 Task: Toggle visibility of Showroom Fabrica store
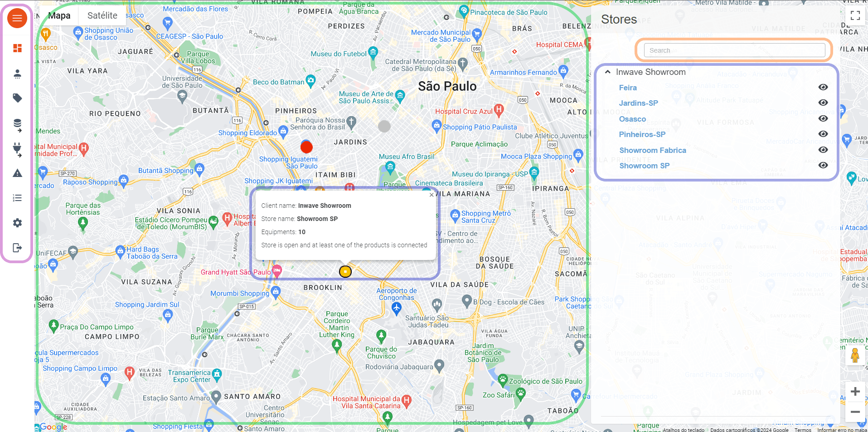coord(823,150)
